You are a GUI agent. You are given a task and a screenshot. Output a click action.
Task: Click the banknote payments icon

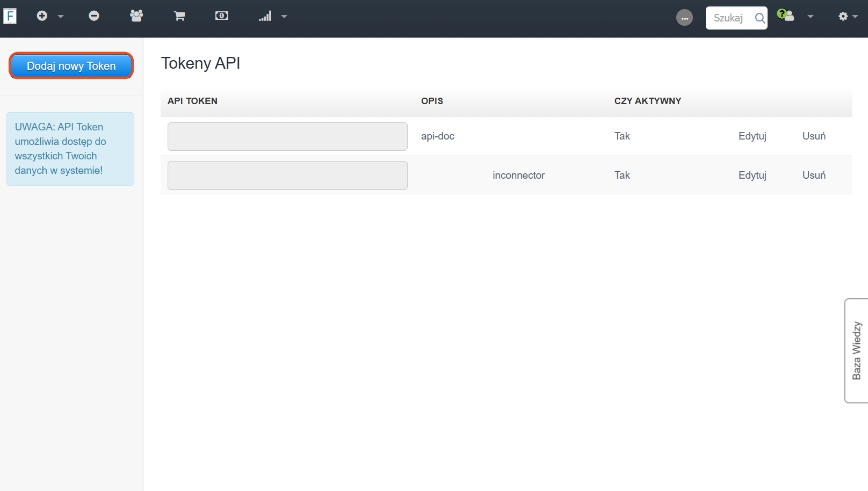(221, 16)
